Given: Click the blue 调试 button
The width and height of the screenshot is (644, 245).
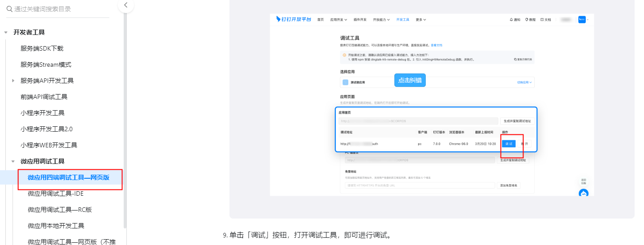Looking at the screenshot, I should [509, 144].
